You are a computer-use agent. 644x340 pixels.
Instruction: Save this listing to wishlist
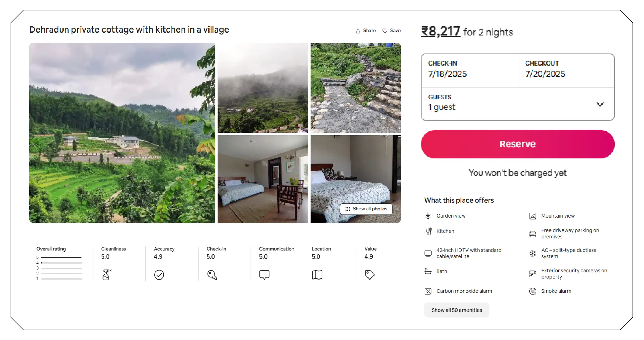pyautogui.click(x=391, y=30)
